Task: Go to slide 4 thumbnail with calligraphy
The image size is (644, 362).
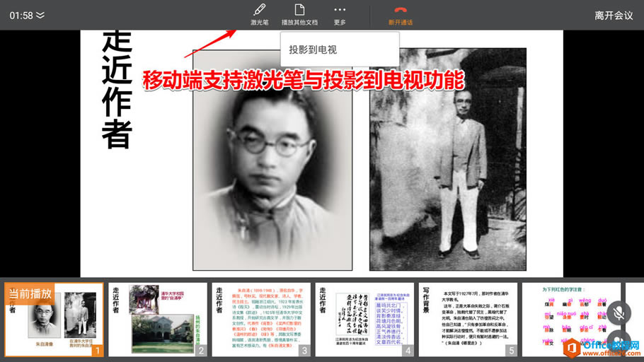Action: [364, 320]
